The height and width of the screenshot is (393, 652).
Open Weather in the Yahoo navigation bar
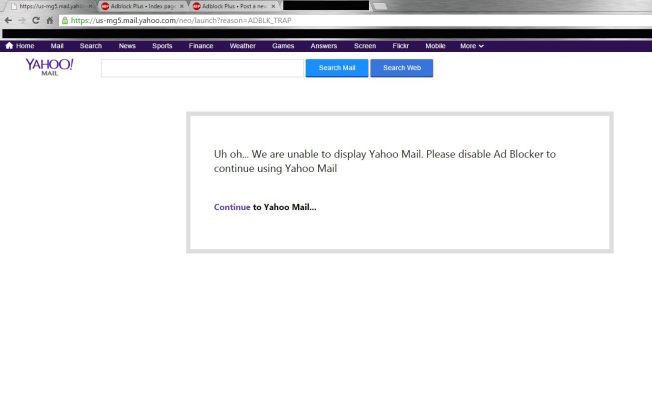242,46
